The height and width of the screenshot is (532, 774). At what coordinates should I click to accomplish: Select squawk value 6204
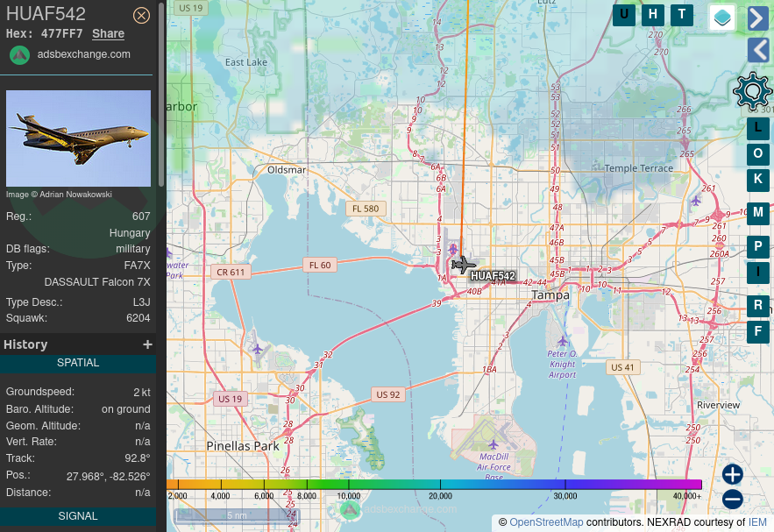coord(138,318)
